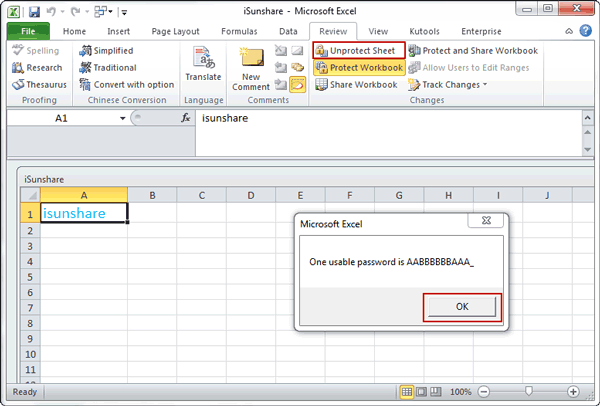
Task: Click Protect and Share Workbook
Action: [473, 51]
